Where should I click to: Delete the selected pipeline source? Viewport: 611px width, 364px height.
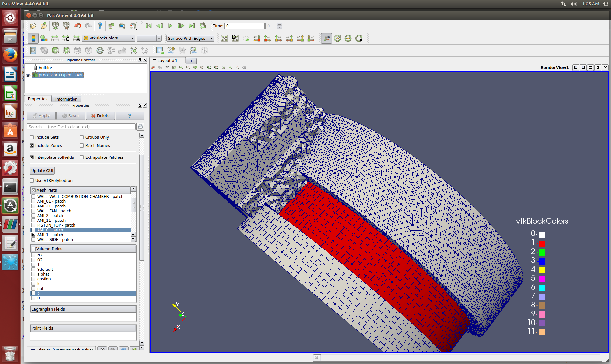pyautogui.click(x=100, y=116)
